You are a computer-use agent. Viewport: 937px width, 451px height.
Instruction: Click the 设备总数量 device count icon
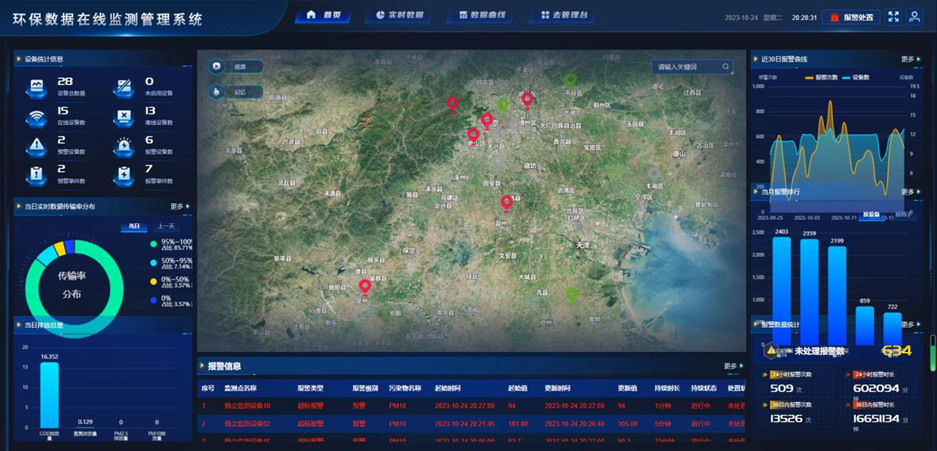(x=37, y=87)
